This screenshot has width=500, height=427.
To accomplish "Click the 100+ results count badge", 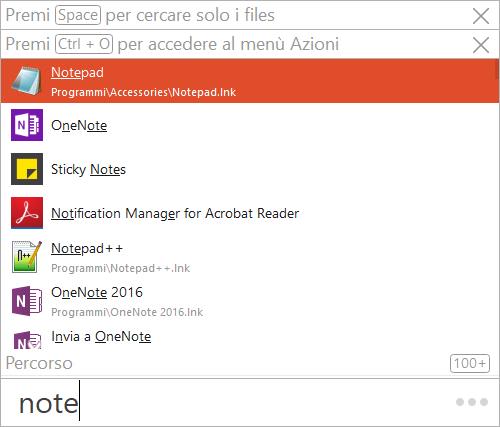I will coord(470,363).
